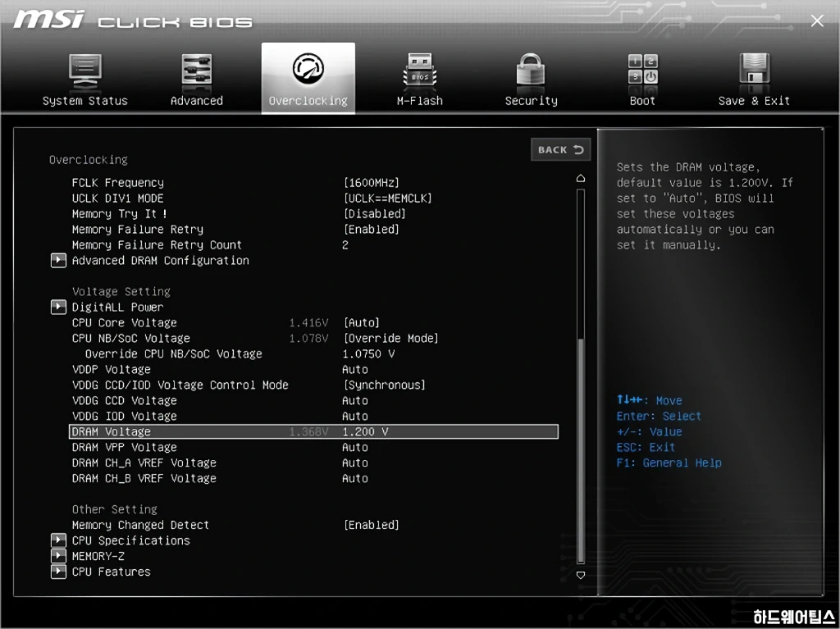Image resolution: width=840 pixels, height=629 pixels.
Task: Open FCLK Frequency [1600MHz] option
Action: coord(372,183)
